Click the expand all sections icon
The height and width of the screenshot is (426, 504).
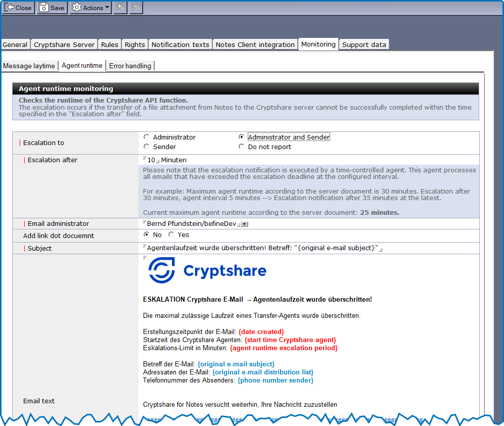120,8
